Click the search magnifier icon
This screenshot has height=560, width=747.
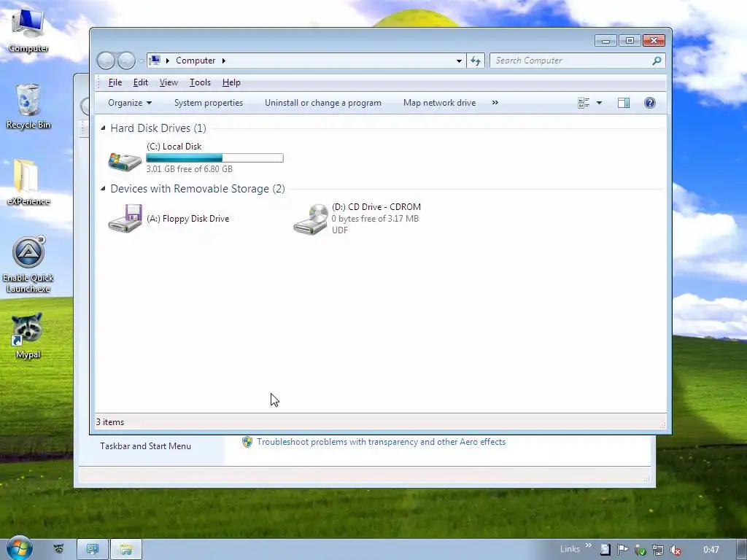pyautogui.click(x=657, y=61)
